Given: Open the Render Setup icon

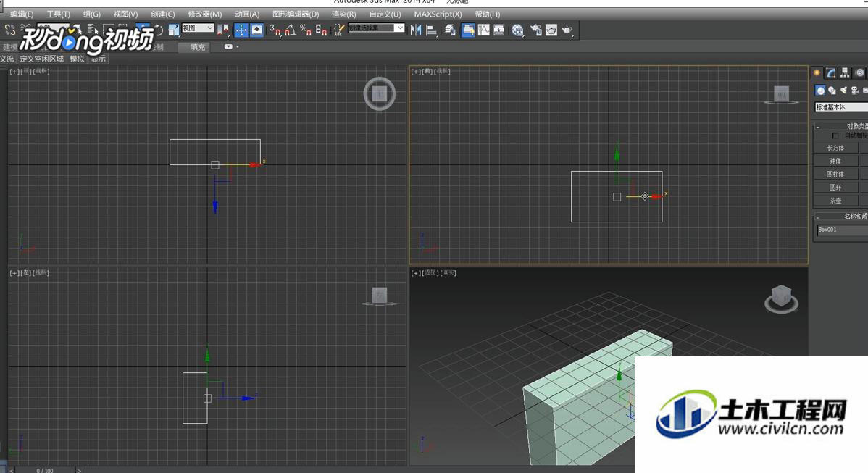Looking at the screenshot, I should coord(535,30).
